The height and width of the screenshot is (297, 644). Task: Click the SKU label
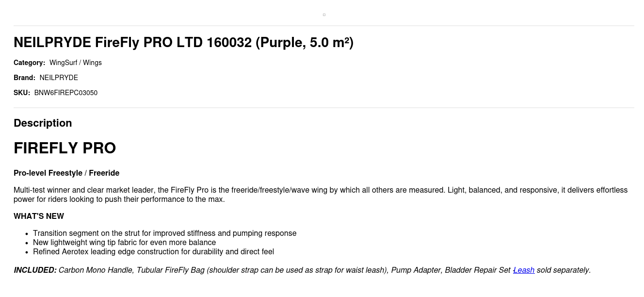(x=22, y=93)
